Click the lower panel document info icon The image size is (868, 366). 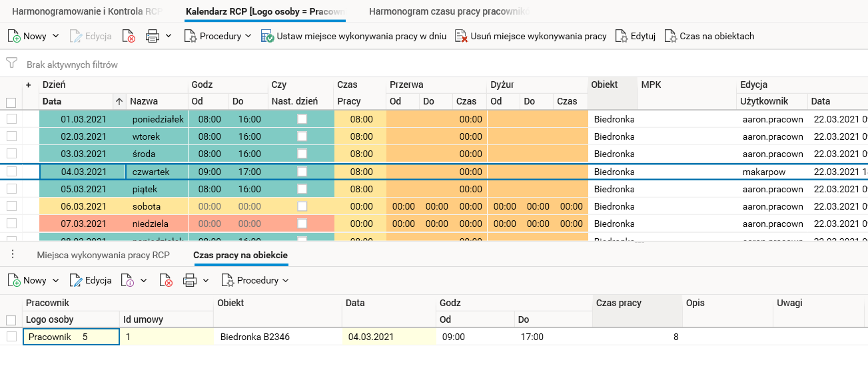click(127, 280)
